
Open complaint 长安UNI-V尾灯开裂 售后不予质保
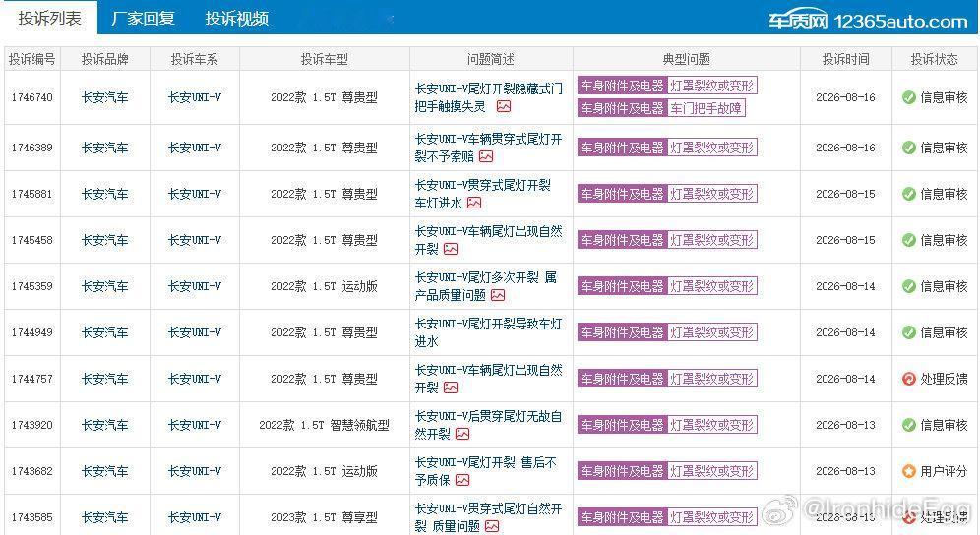click(486, 471)
